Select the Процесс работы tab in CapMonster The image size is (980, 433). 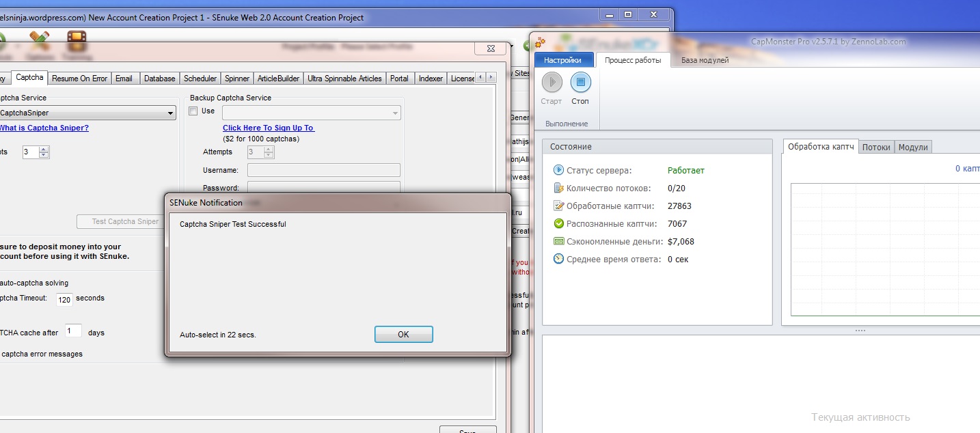[x=633, y=60]
